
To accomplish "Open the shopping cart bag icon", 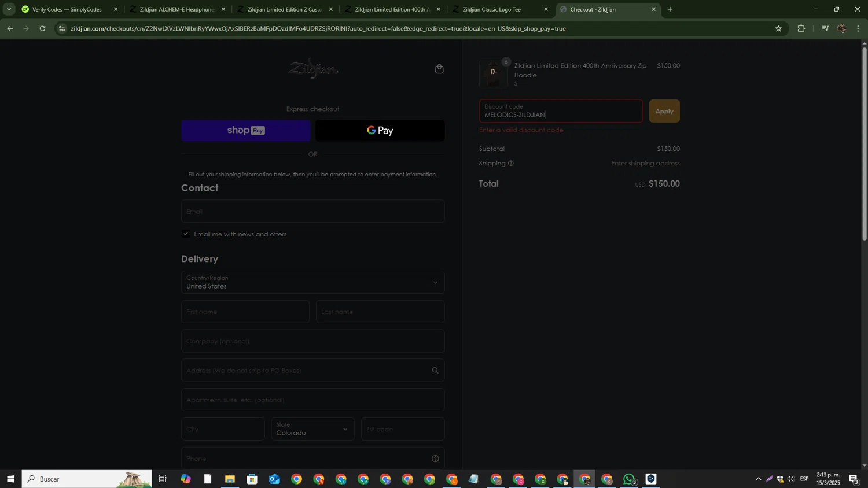I will pos(439,69).
